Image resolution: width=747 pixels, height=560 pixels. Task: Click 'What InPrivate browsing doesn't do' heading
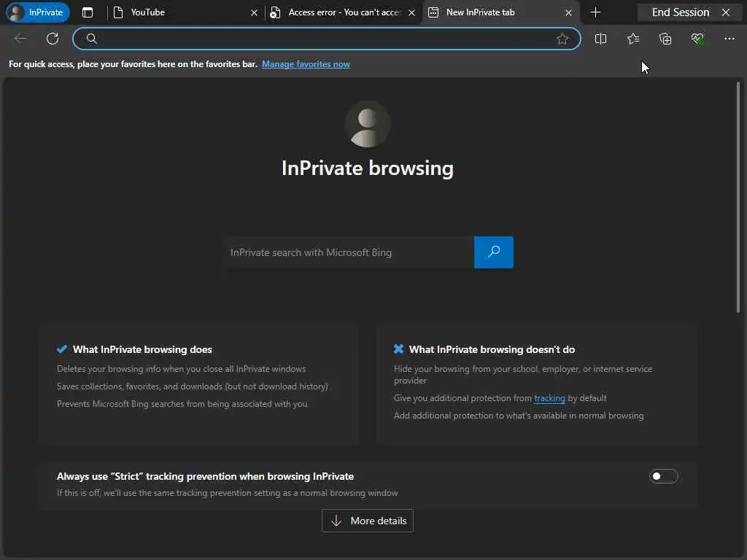click(x=492, y=349)
